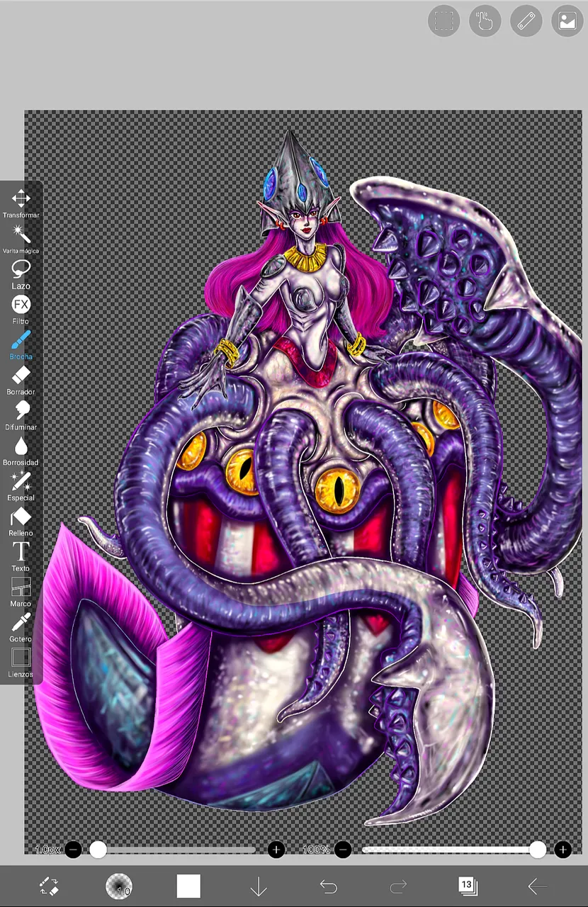Select the Lazo tool

(21, 274)
